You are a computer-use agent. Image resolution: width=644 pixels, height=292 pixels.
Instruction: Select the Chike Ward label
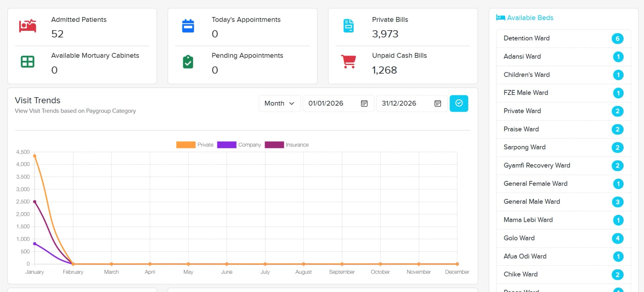pyautogui.click(x=521, y=274)
